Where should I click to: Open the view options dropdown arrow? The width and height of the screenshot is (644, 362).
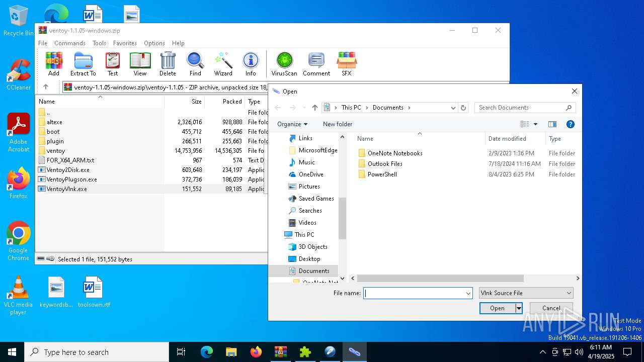pos(535,124)
